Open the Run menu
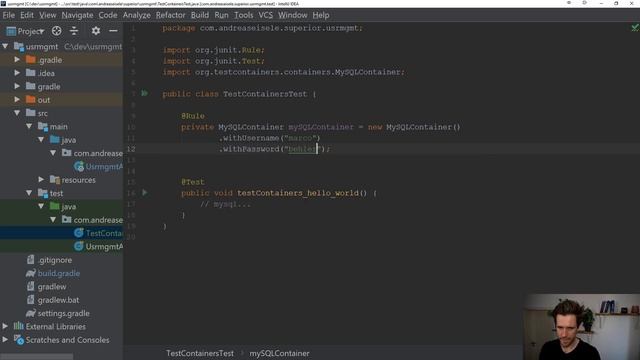 (x=222, y=15)
